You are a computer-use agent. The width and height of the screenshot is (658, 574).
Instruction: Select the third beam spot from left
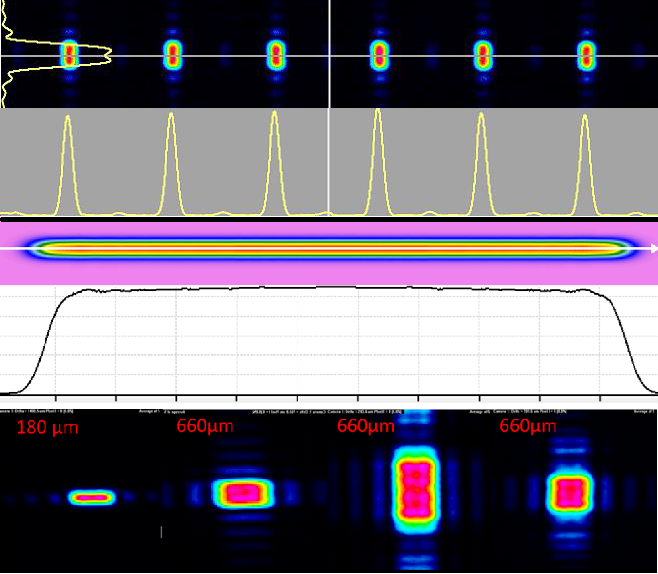point(276,54)
